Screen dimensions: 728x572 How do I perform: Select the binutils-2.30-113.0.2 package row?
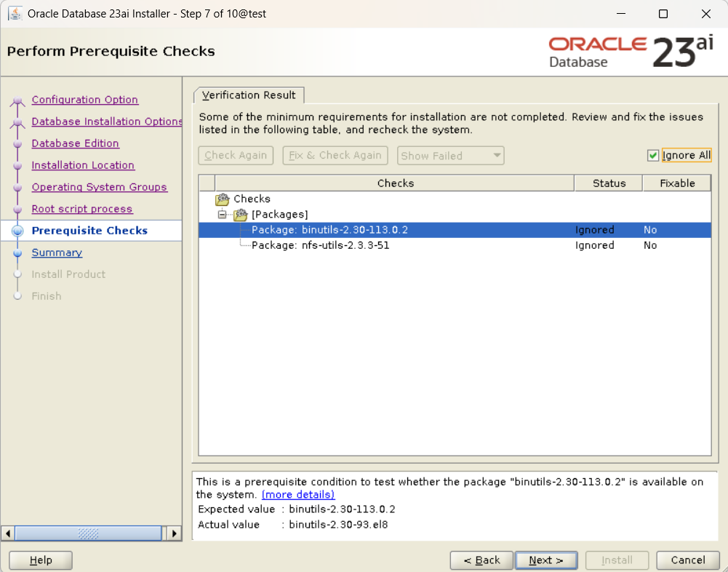pos(455,230)
